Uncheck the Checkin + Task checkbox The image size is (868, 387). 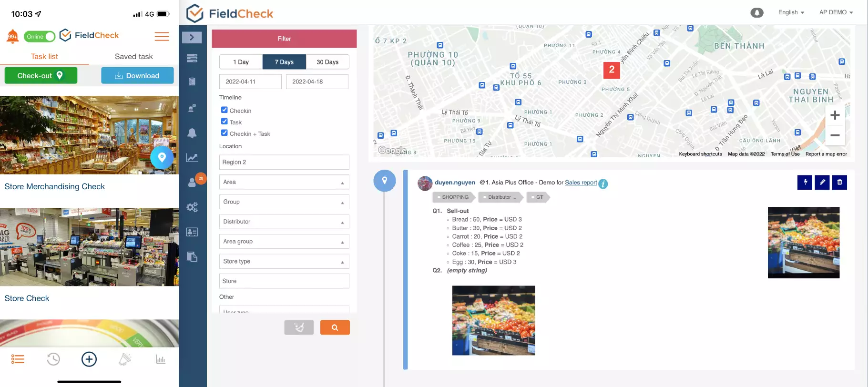(225, 133)
